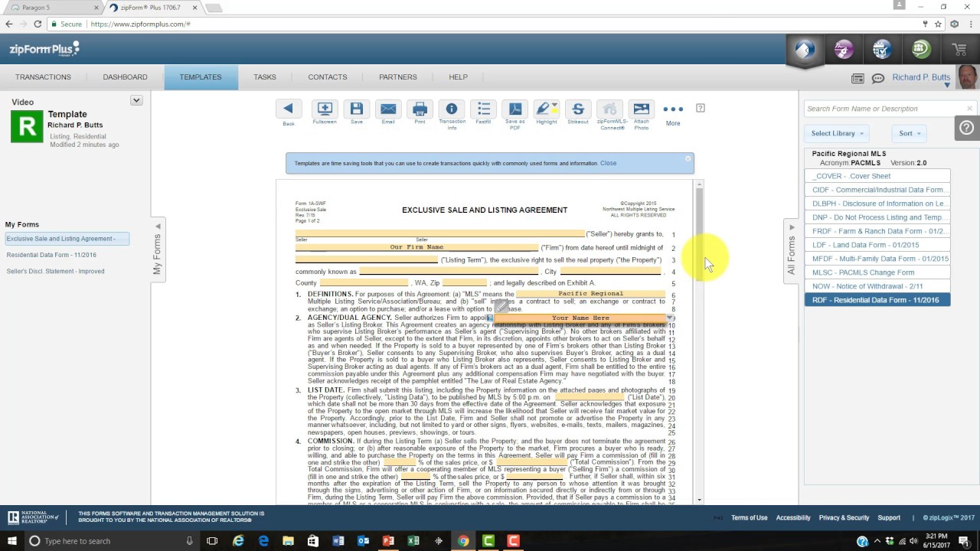Open Excel from the Windows taskbar
The image size is (980, 551).
[413, 541]
